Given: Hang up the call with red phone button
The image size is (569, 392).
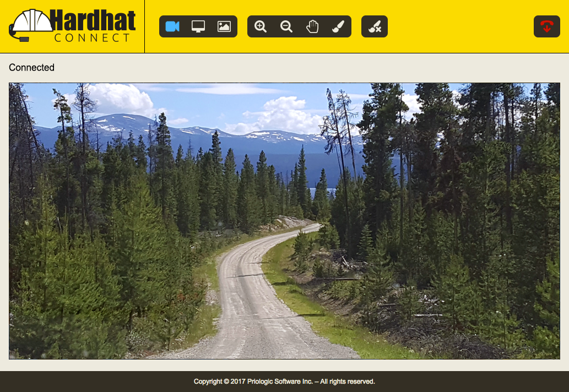Looking at the screenshot, I should click(x=547, y=26).
